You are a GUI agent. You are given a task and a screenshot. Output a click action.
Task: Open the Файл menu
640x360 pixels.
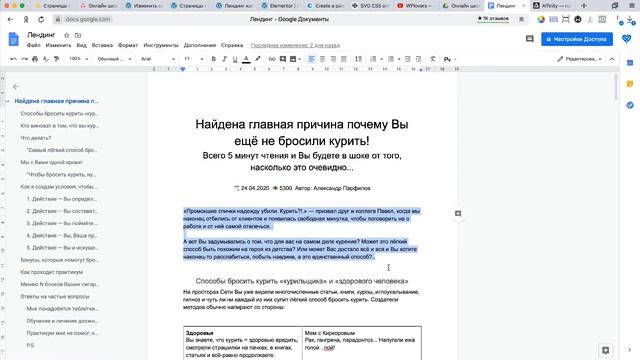pos(33,45)
